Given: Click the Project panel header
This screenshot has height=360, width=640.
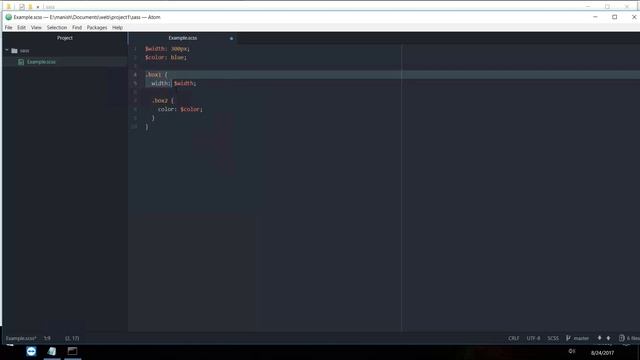Looking at the screenshot, I should pyautogui.click(x=64, y=38).
